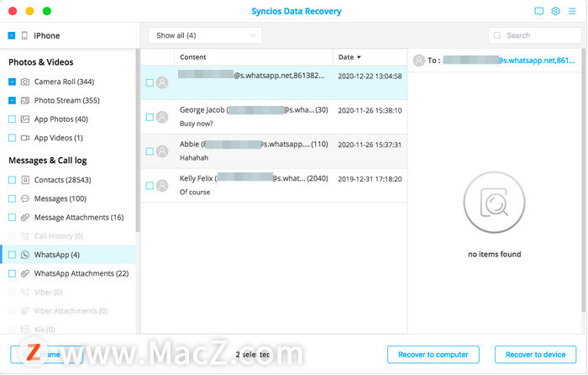
Task: Click avatar icon of Kelly Felix chat
Action: pos(162,186)
